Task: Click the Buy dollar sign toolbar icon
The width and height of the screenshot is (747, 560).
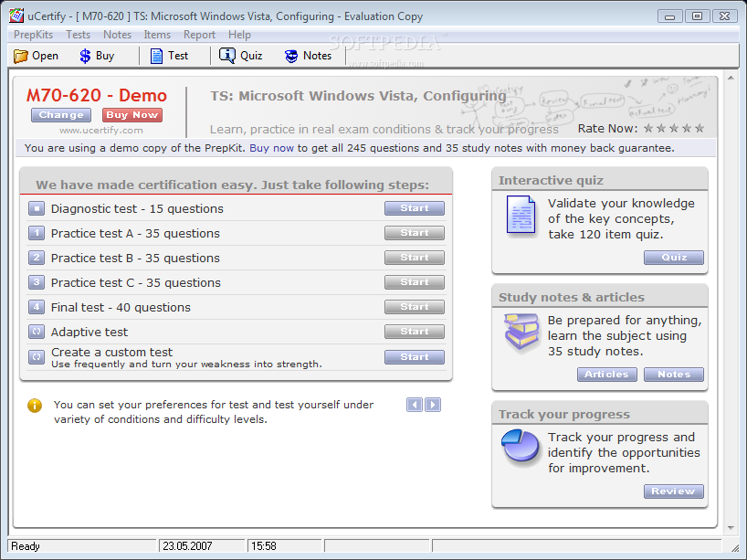Action: 85,57
